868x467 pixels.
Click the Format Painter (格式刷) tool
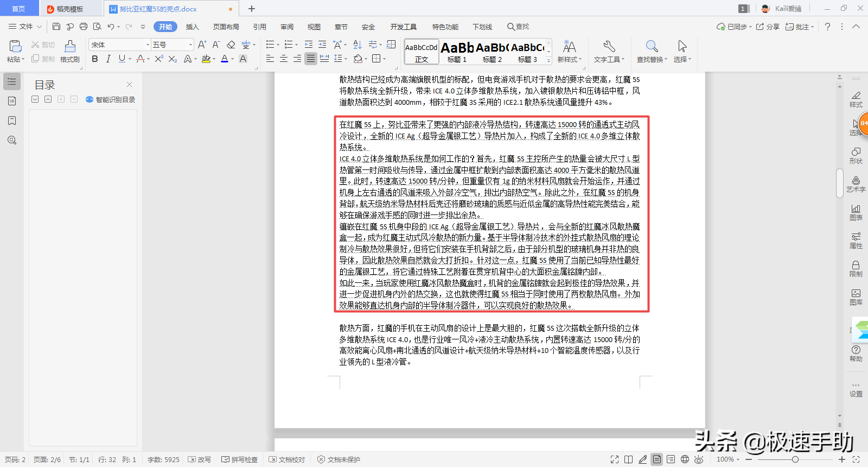(x=70, y=52)
